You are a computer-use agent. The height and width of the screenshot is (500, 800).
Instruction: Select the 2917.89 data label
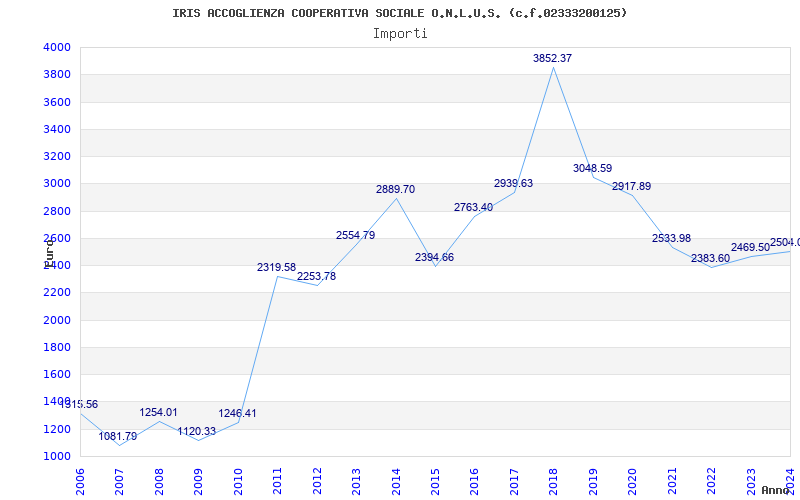(x=632, y=186)
